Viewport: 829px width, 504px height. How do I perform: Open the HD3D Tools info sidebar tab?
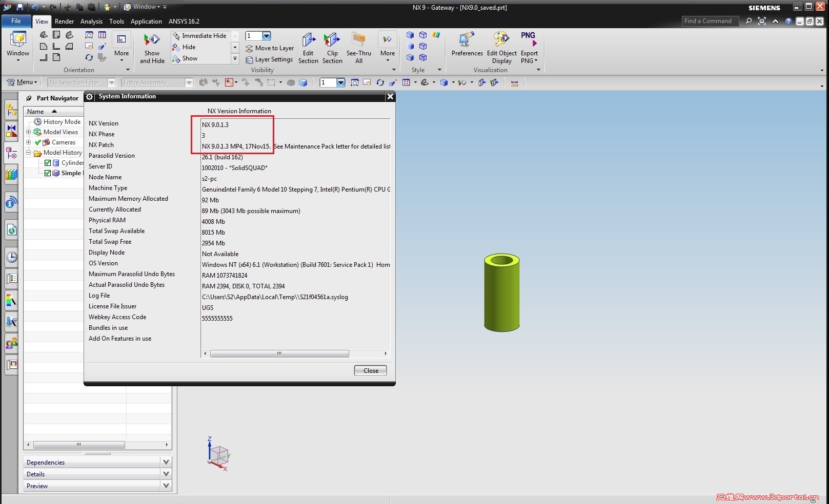point(11,203)
